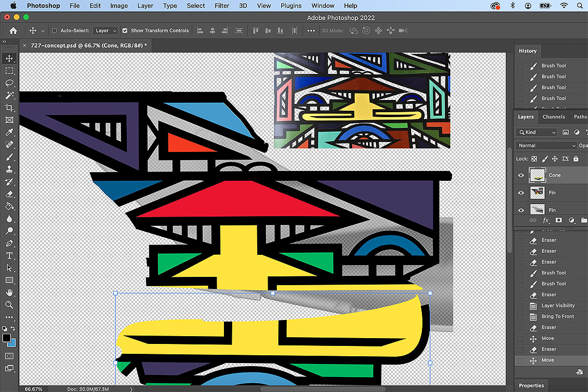Screen dimensions: 588x392
Task: Select the Rectangular Marquee tool
Action: pos(9,71)
